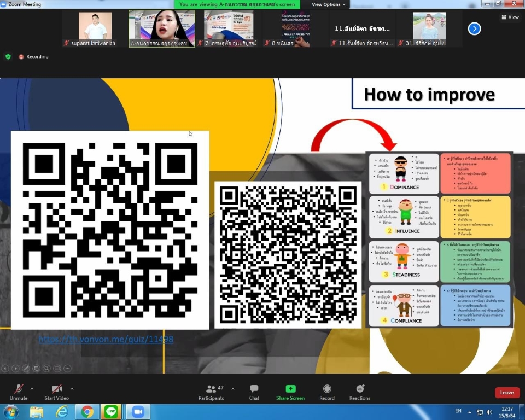Click the How to improve heading
525x420 pixels.
coord(429,95)
